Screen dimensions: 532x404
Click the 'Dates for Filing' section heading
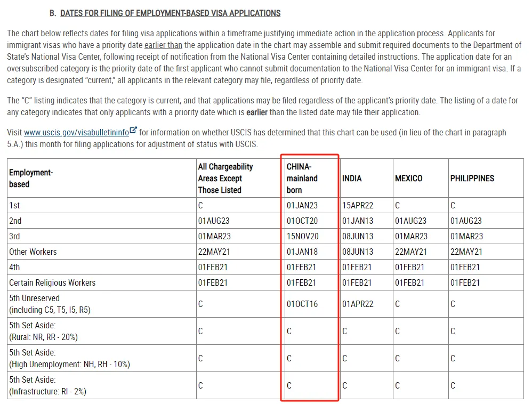(170, 13)
